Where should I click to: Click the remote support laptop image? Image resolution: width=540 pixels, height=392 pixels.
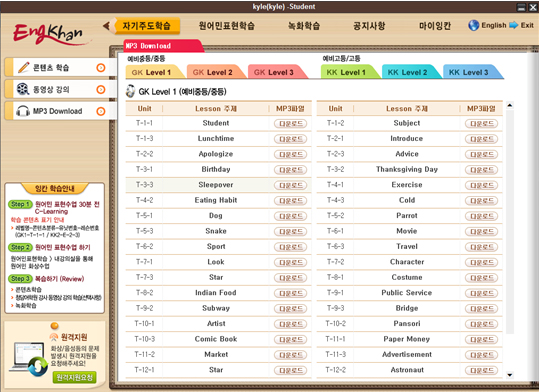point(28,360)
